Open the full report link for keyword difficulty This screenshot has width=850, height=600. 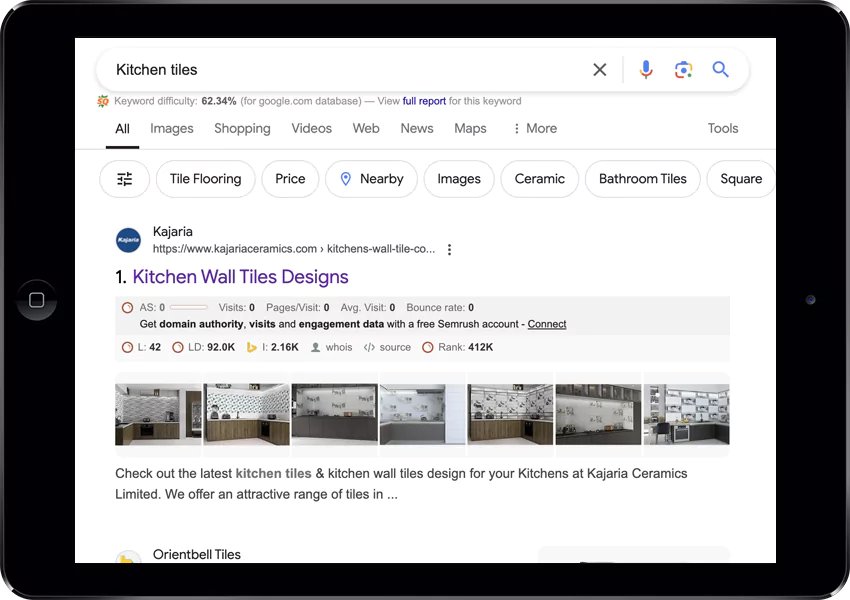[424, 101]
